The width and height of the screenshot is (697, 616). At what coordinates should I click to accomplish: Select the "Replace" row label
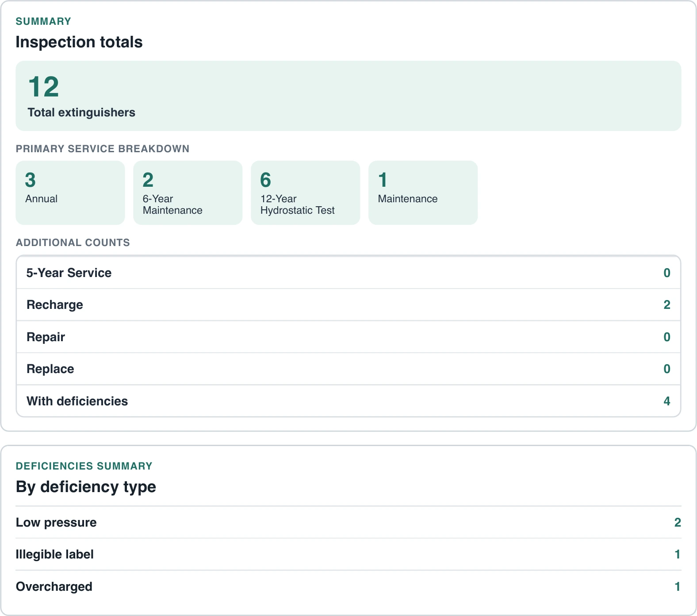click(50, 369)
